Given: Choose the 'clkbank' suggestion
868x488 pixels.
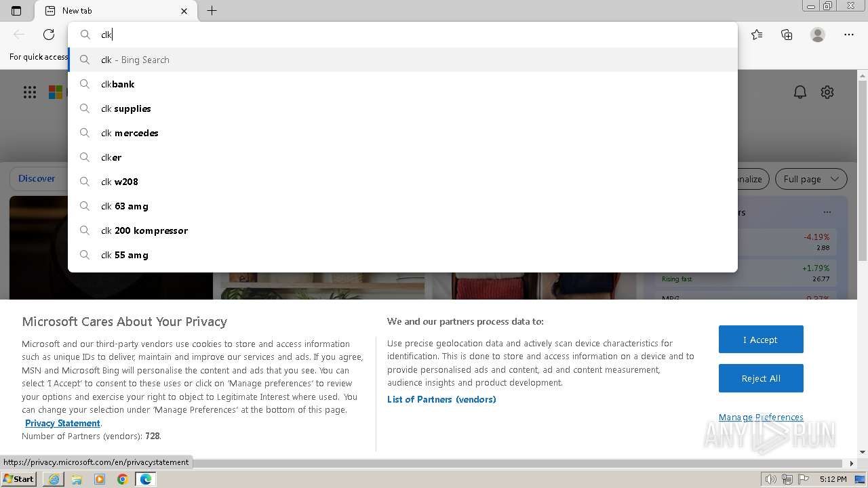Looking at the screenshot, I should point(403,84).
